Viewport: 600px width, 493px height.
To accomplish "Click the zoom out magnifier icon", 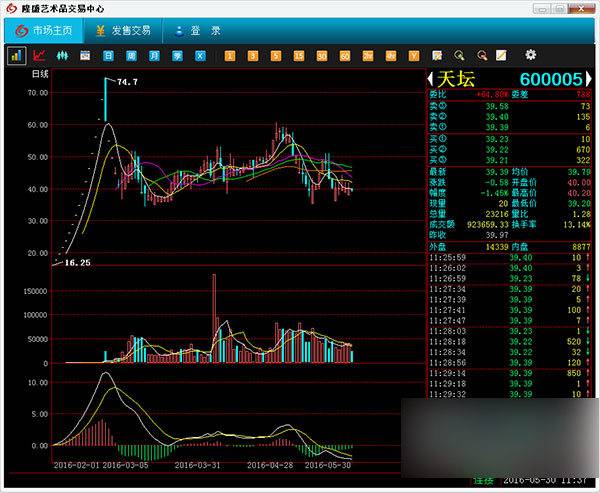I will tap(481, 56).
